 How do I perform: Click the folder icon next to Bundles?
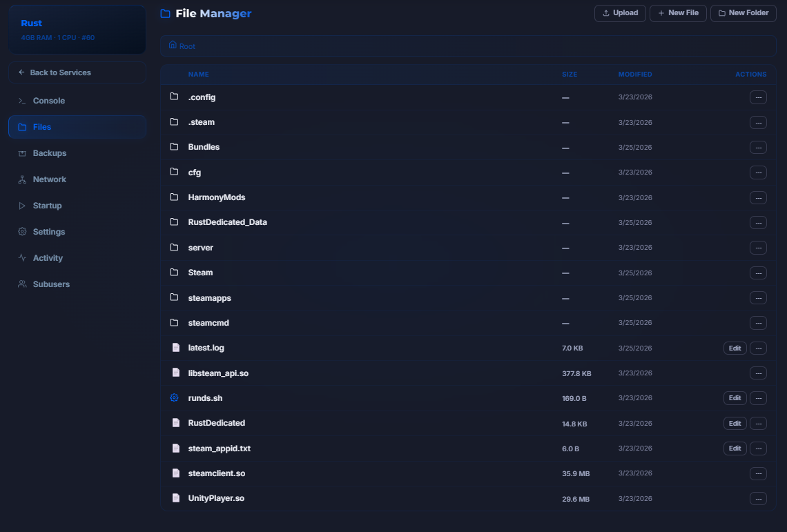pos(175,147)
